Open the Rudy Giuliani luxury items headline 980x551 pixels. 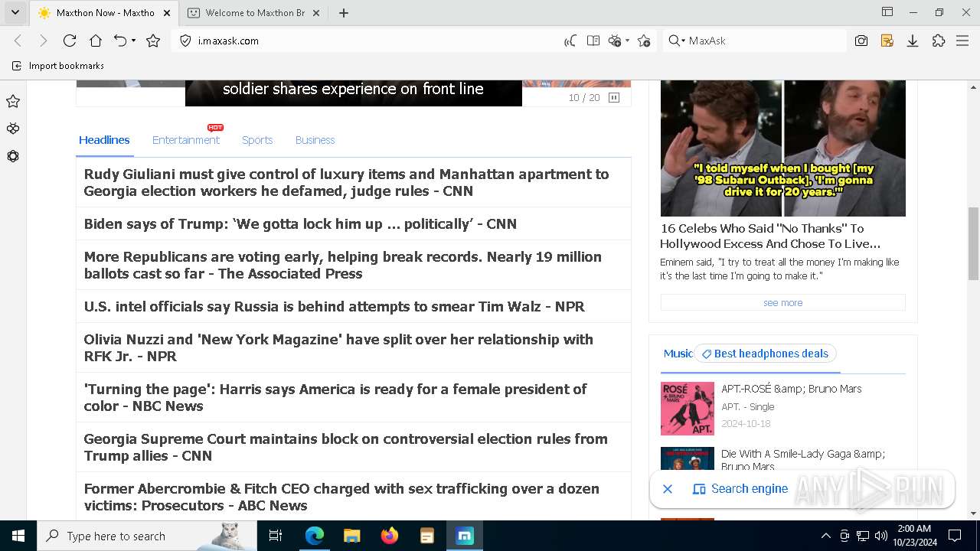point(347,182)
